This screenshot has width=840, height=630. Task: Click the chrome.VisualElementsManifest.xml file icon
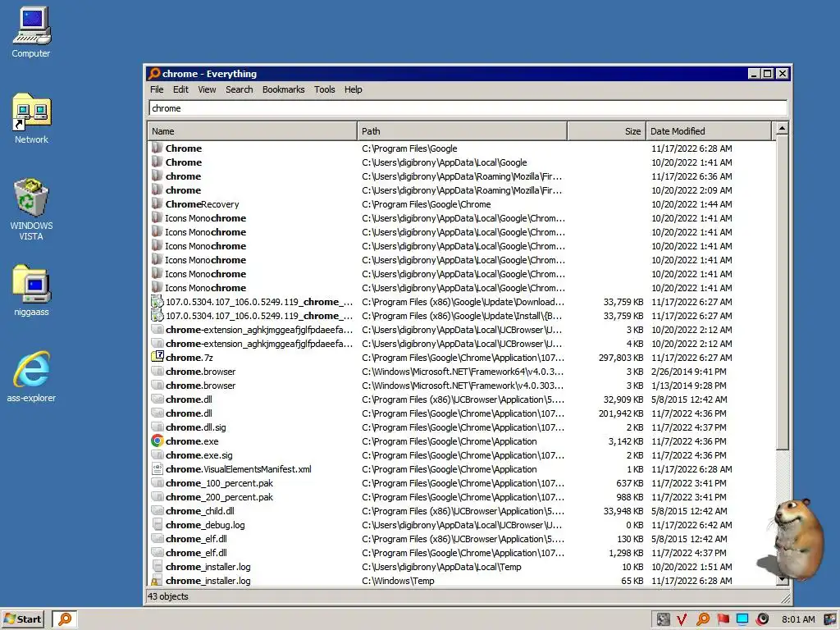click(x=157, y=468)
